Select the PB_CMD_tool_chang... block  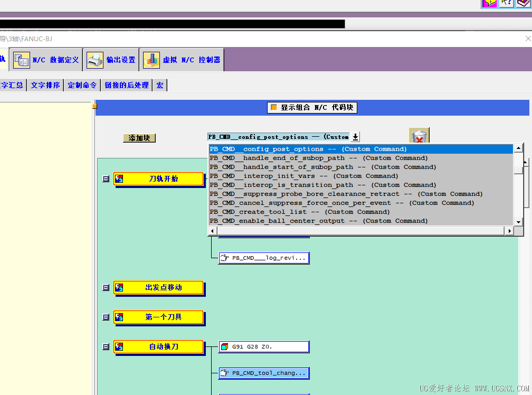(264, 373)
